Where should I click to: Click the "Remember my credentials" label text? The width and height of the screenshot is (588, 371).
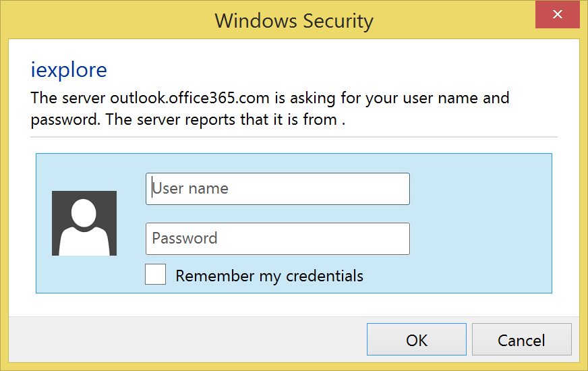[x=269, y=276]
